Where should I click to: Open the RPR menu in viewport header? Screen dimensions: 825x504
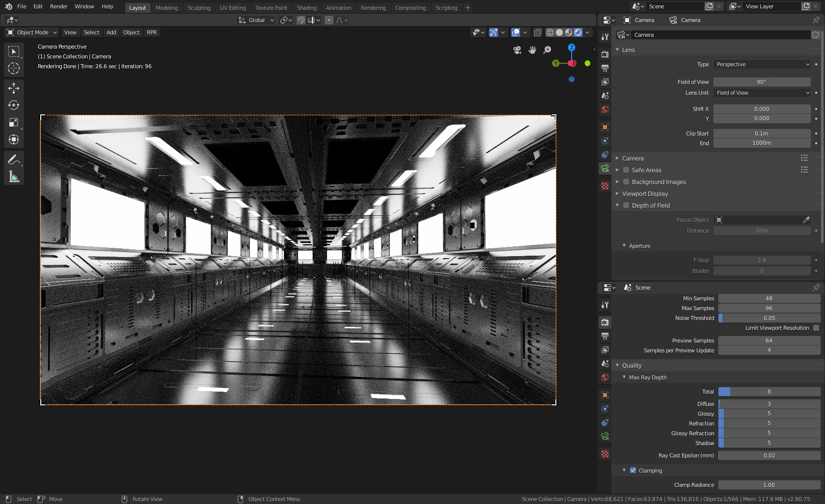pyautogui.click(x=152, y=32)
